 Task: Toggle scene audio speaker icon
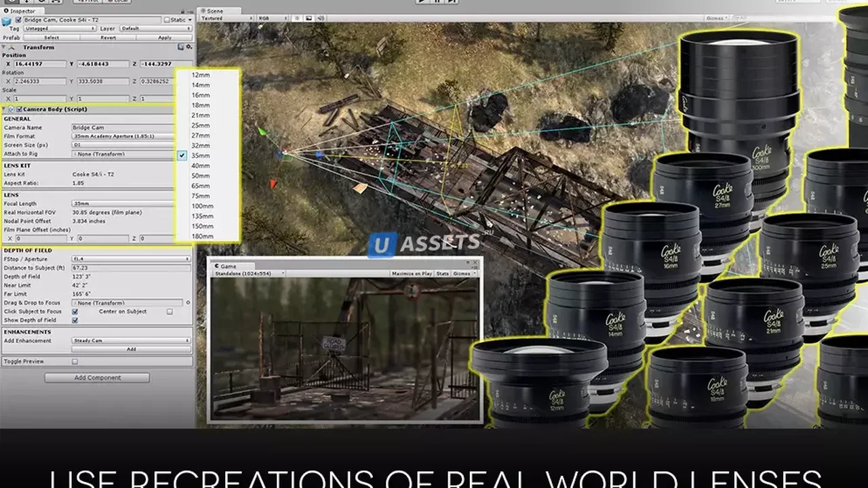tap(319, 18)
